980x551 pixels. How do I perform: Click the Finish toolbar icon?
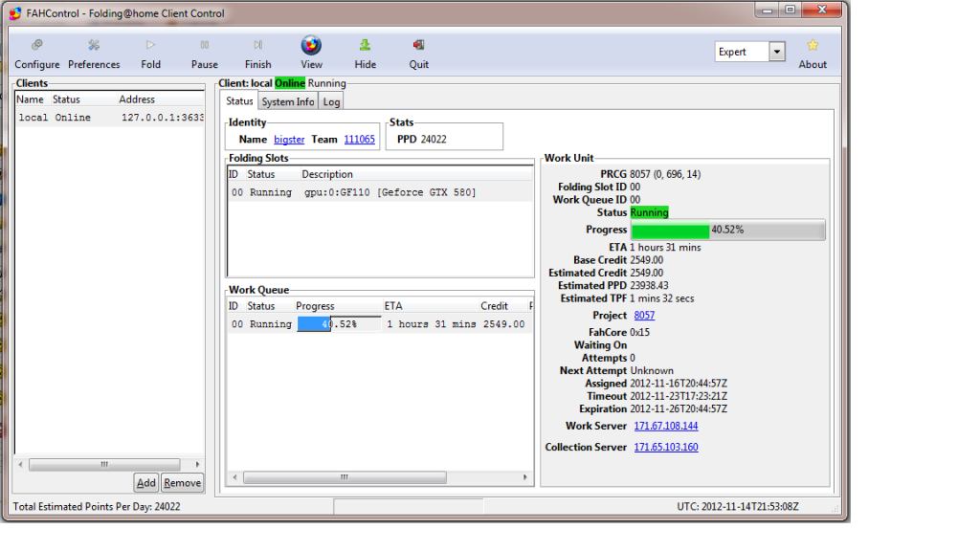(257, 46)
